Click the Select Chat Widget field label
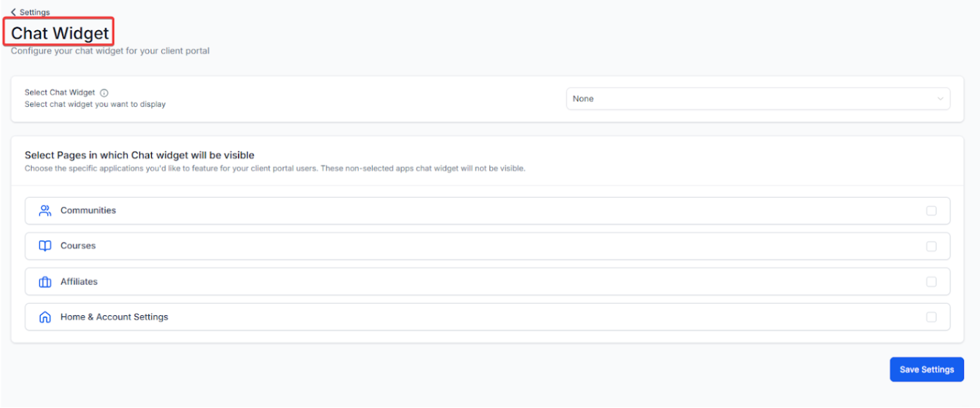Image resolution: width=980 pixels, height=408 pixels. pos(59,93)
